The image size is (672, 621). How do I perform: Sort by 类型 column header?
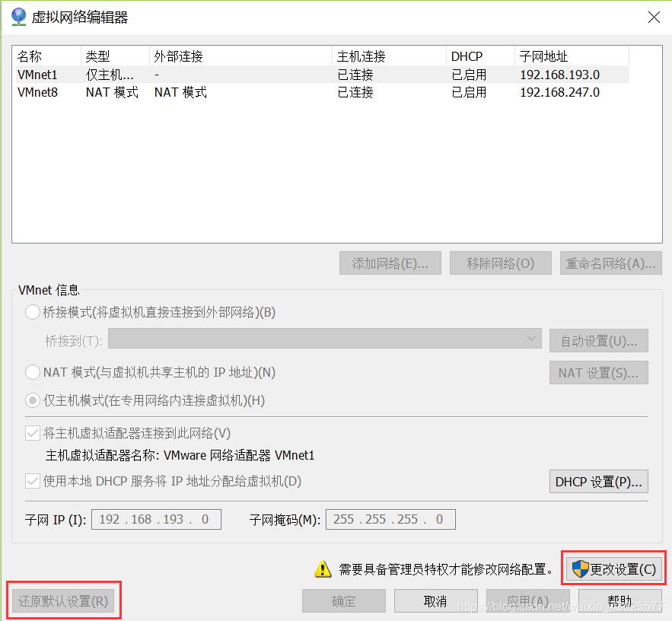point(115,56)
